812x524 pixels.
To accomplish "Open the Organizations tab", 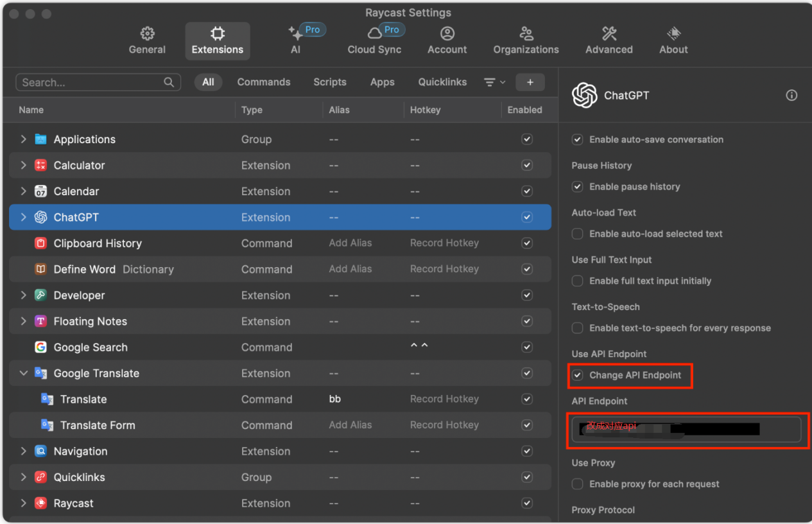I will 526,40.
